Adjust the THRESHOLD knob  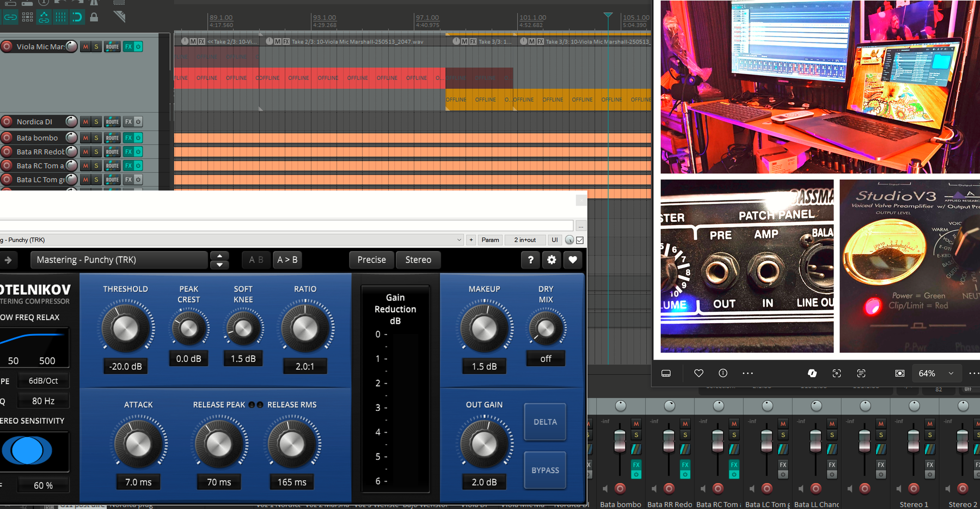pyautogui.click(x=125, y=329)
